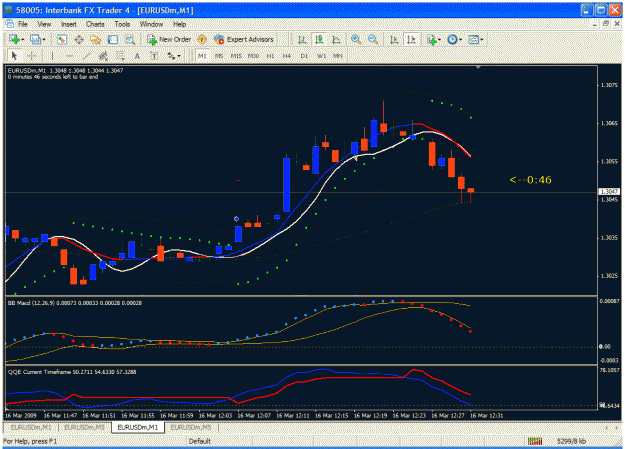Image resolution: width=625 pixels, height=449 pixels.
Task: Expand the Indicators list dropdown
Action: pyautogui.click(x=439, y=39)
